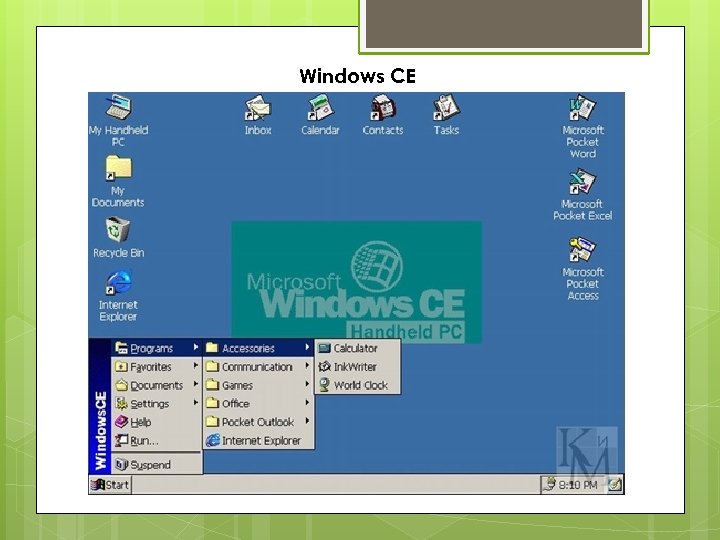The height and width of the screenshot is (540, 720).
Task: Expand the Programs submenu arrow
Action: [196, 347]
